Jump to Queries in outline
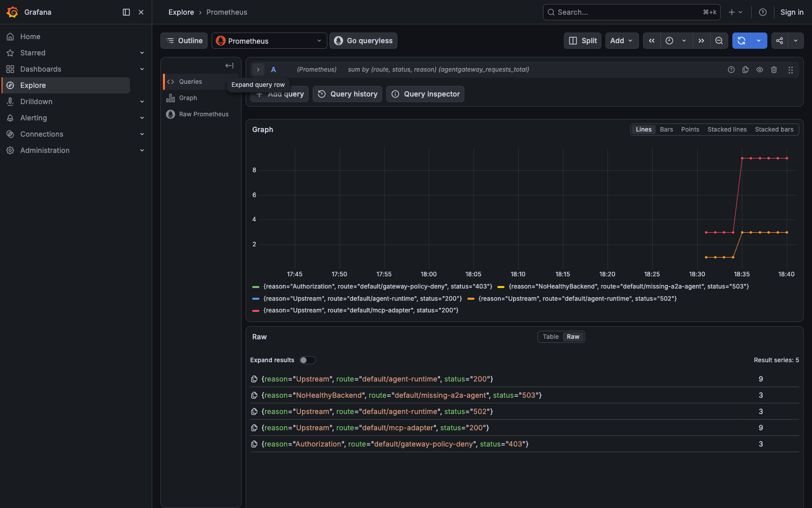Screen dimensions: 812x508 [190, 82]
